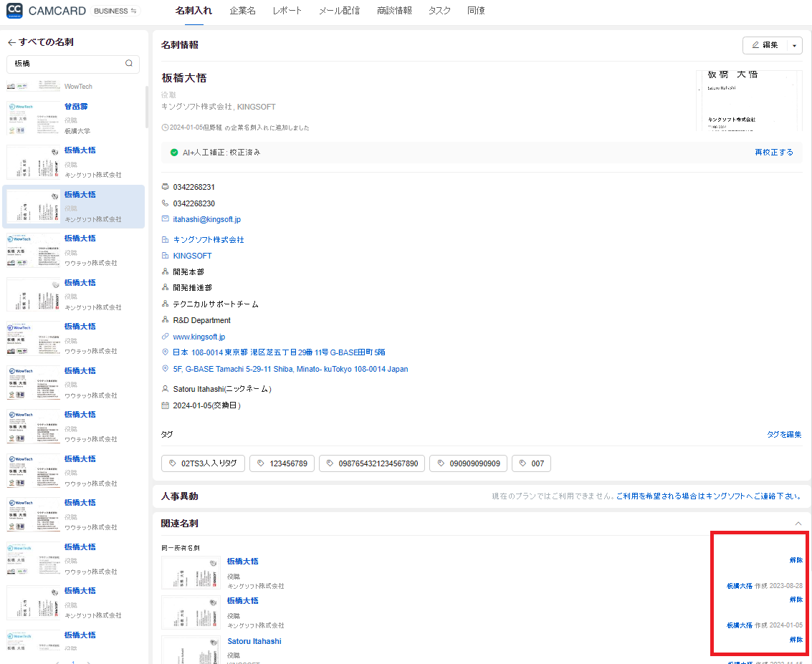Image resolution: width=812 pixels, height=664 pixels.
Task: Click the envelope icon beside itahashi@kingsoft.jp
Action: [x=166, y=219]
